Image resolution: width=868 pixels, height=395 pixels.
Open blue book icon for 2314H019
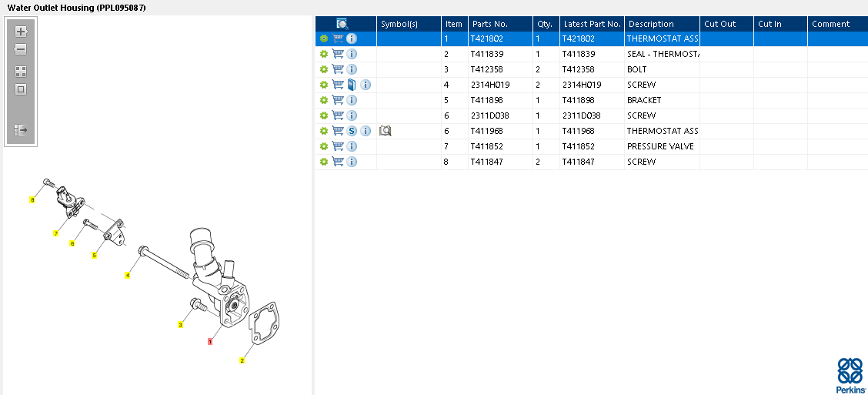pyautogui.click(x=352, y=85)
